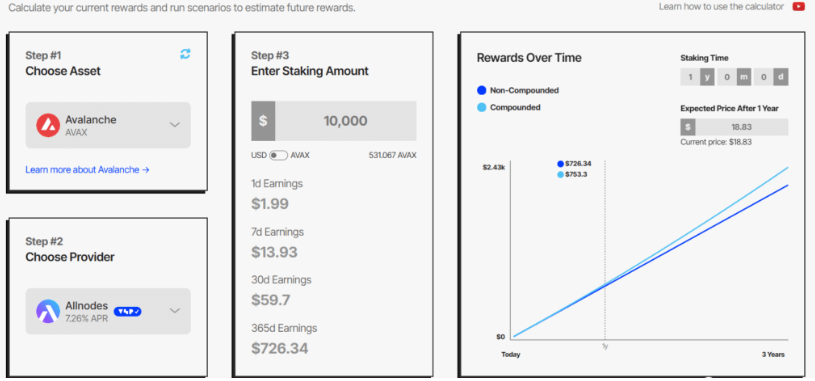Click the refresh icon in Step #1
This screenshot has height=381, width=815.
(185, 54)
